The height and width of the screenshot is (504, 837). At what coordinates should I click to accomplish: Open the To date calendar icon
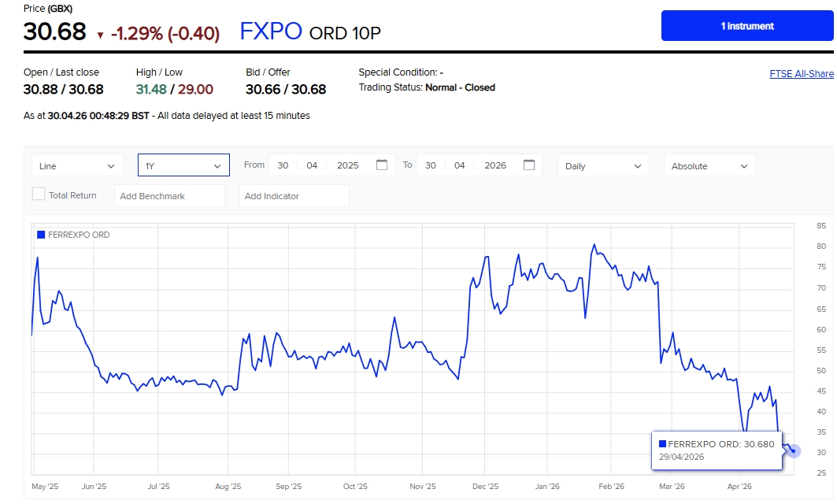(529, 165)
